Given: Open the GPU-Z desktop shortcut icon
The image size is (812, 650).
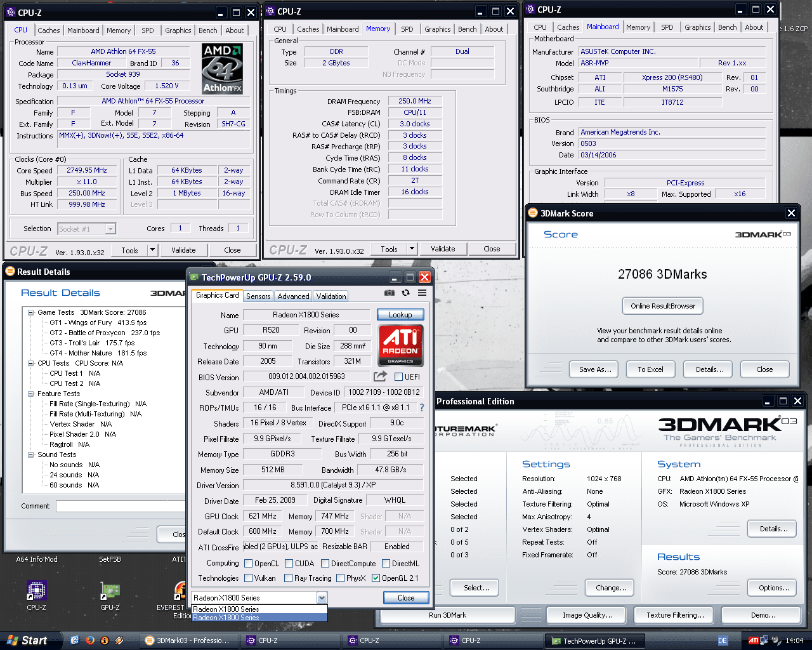Looking at the screenshot, I should [110, 590].
